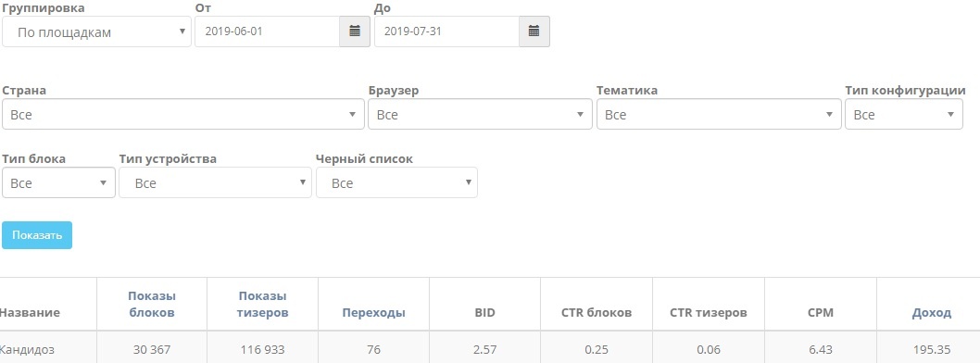Screen dimensions: 980x363
Task: Click the Показать button
Action: (x=37, y=235)
